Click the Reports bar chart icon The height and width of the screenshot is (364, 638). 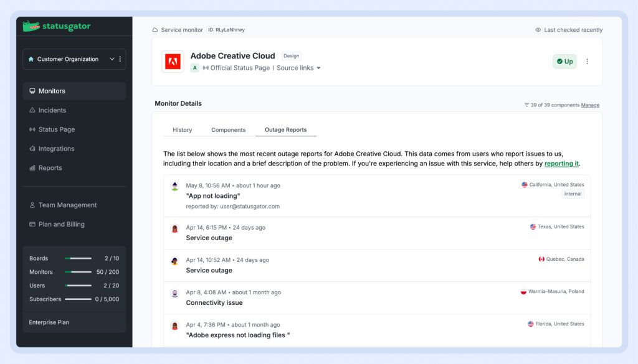coord(32,168)
